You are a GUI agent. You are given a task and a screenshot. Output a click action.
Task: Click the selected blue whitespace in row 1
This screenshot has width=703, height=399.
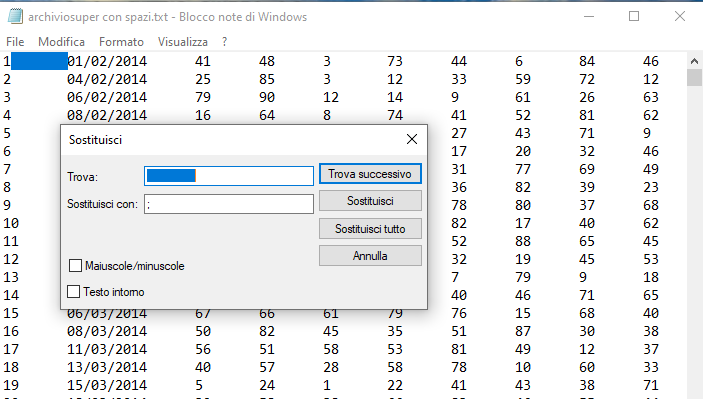pos(39,61)
